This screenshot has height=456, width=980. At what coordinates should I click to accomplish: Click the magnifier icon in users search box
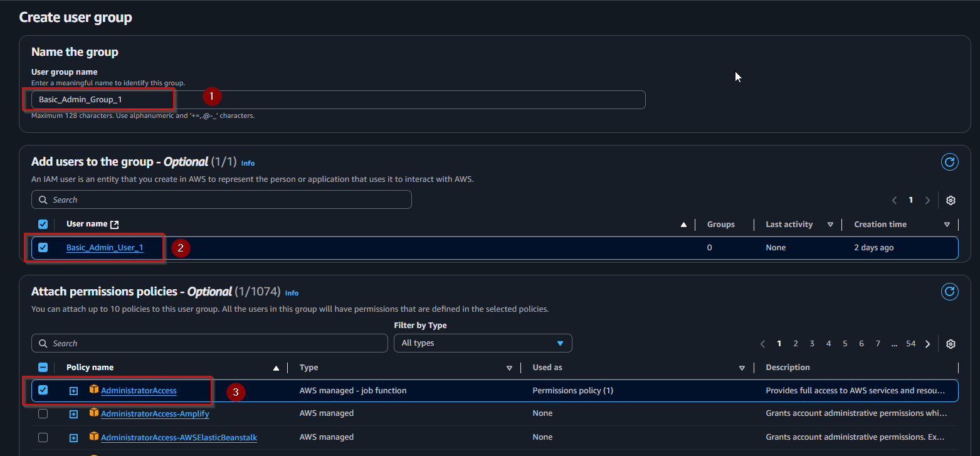point(43,199)
